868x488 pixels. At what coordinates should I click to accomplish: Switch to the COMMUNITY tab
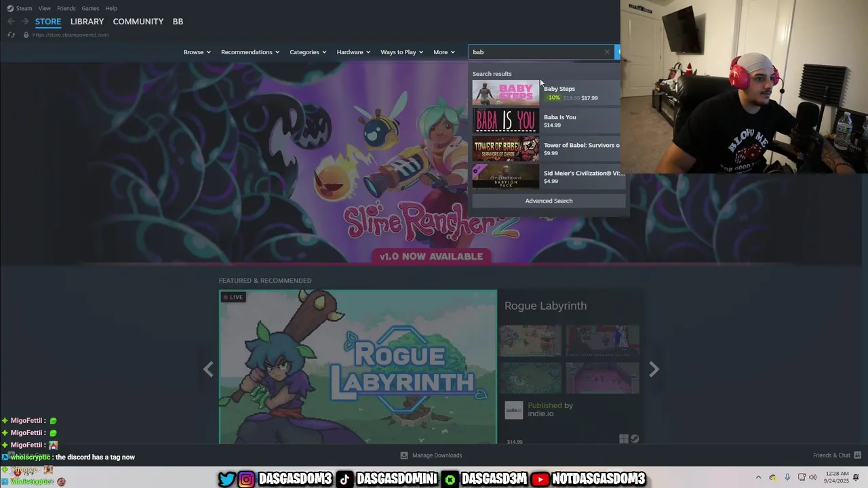(x=138, y=22)
